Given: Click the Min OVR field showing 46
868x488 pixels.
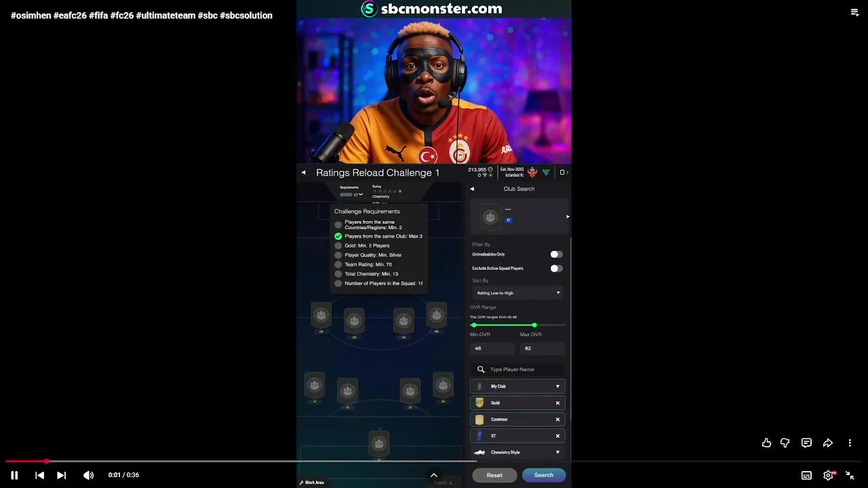Looking at the screenshot, I should point(493,348).
